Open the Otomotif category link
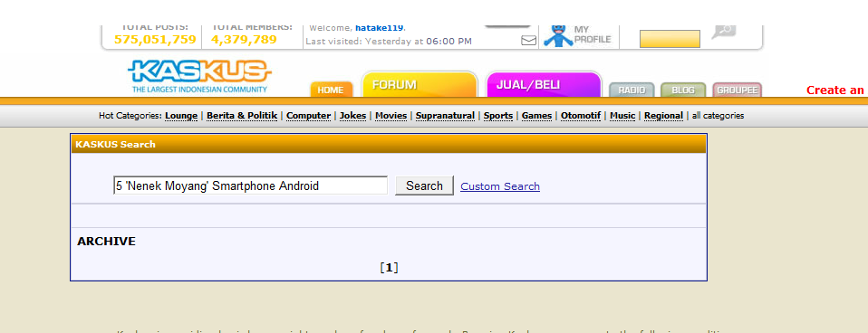The height and width of the screenshot is (333, 868). point(581,116)
